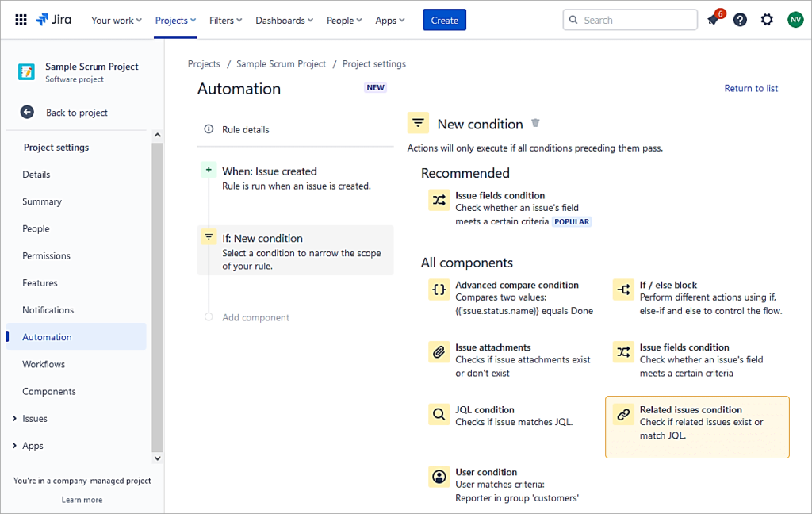Select the Related issues condition link icon
Screen dimensions: 812x514
[623, 414]
